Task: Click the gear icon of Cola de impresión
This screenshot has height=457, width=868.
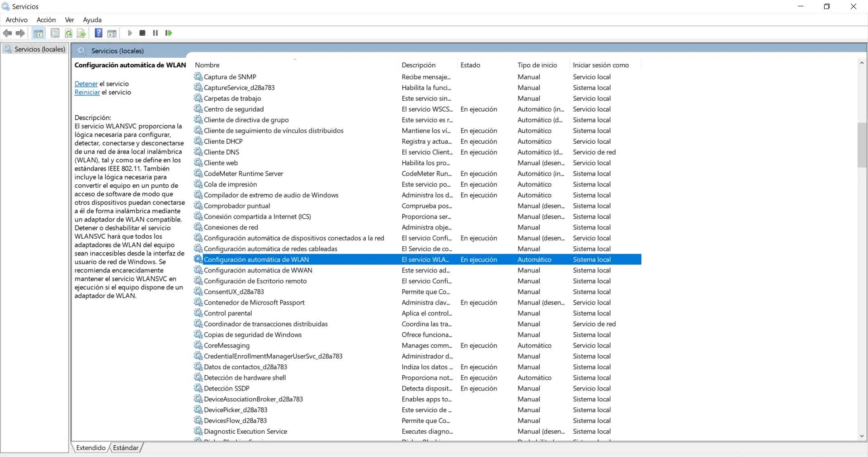Action: [198, 184]
